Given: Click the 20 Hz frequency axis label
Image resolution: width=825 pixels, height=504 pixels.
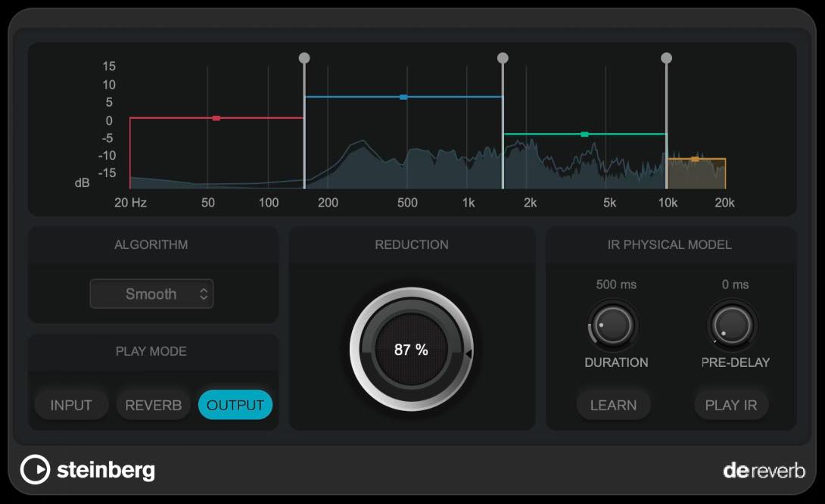Looking at the screenshot, I should tap(130, 203).
